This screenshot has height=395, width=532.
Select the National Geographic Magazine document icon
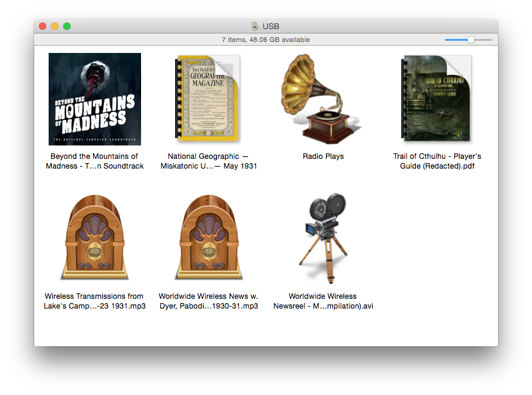[207, 99]
